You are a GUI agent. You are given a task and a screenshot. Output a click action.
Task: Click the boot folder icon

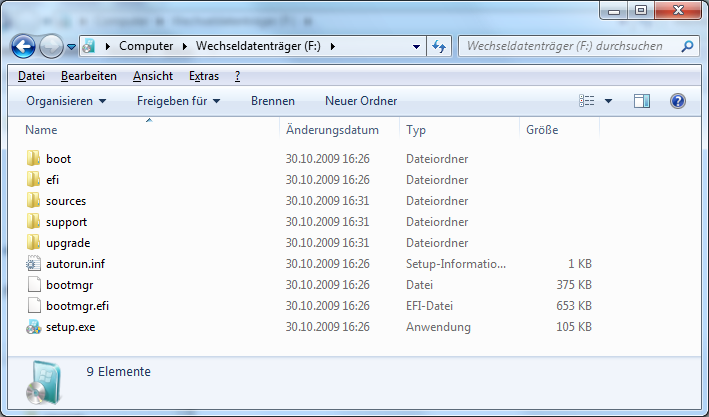click(33, 159)
